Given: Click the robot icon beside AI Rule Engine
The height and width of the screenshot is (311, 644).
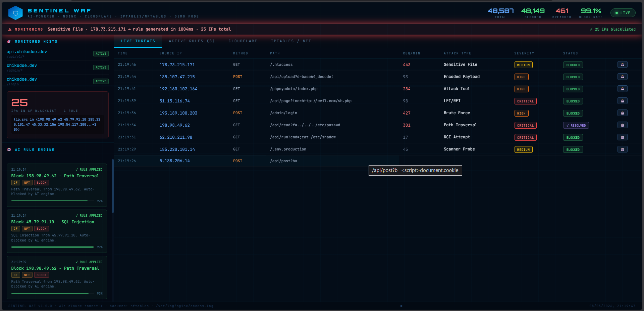Looking at the screenshot, I should (9, 150).
